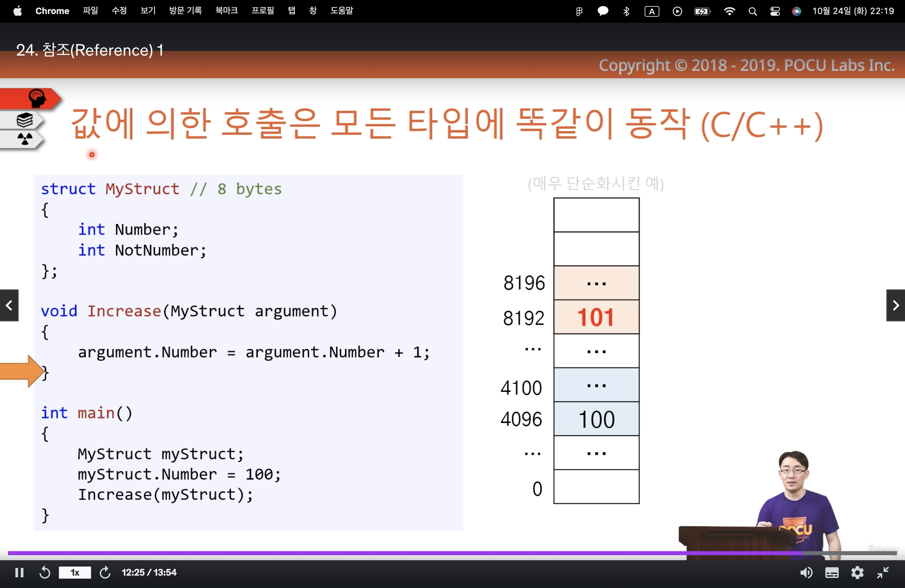Viewport: 905px width, 588px height.
Task: Open macOS Control Center icon
Action: 774,11
